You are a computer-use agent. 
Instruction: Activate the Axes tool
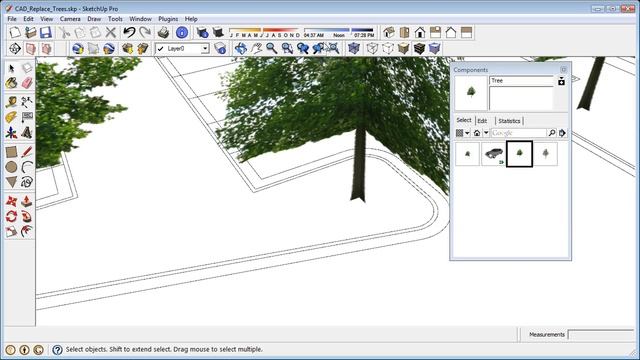click(11, 133)
